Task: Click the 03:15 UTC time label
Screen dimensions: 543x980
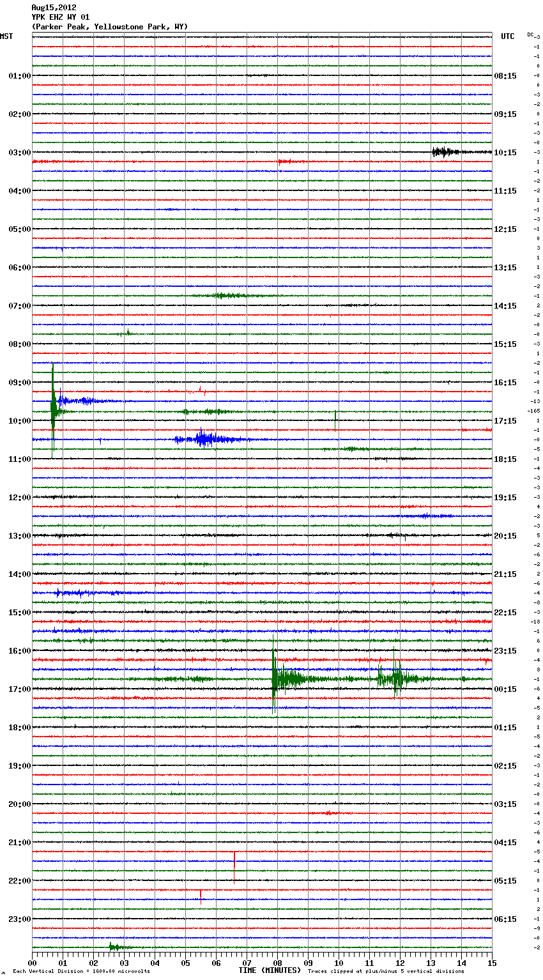Action: tap(505, 804)
